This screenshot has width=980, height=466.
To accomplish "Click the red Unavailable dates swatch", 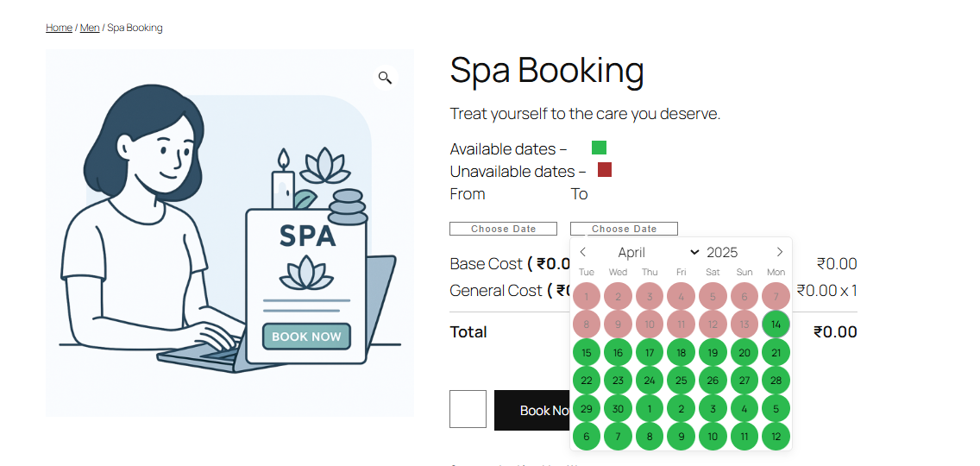I will point(605,169).
